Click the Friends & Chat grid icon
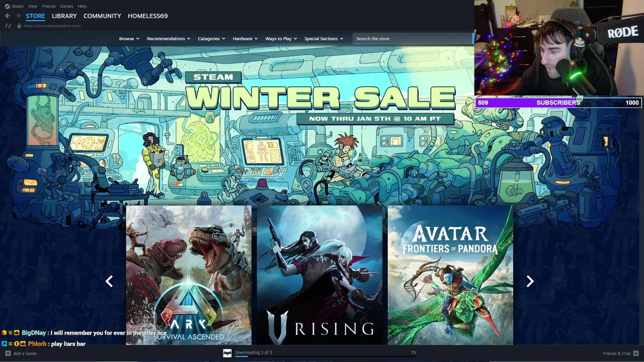 pos(636,353)
